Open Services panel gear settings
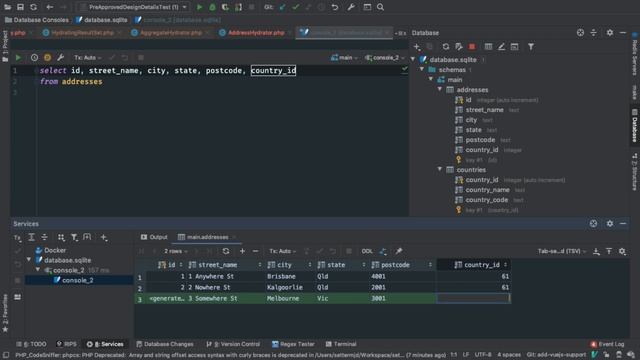 click(x=609, y=224)
